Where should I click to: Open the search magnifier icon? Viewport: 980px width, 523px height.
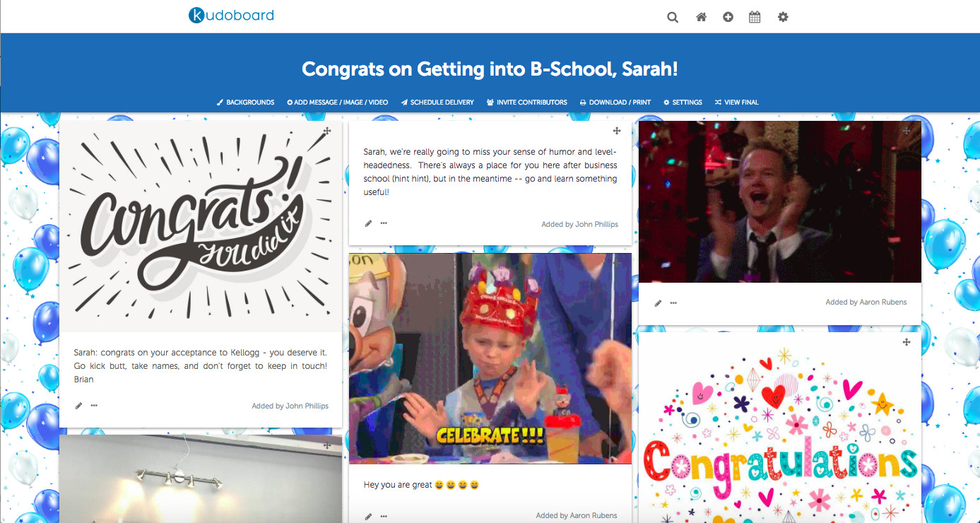[673, 17]
